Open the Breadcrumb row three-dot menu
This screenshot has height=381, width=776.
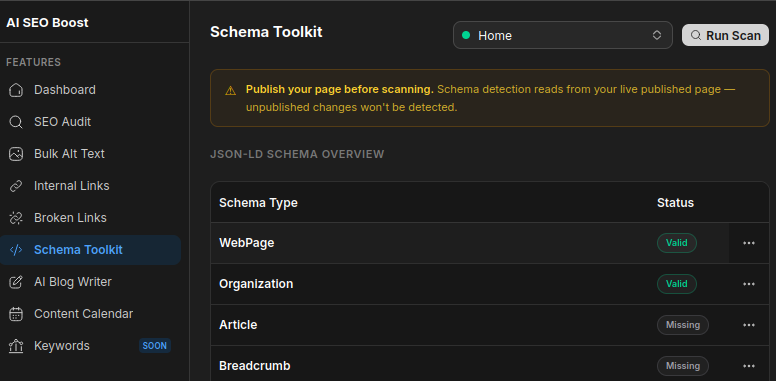(x=749, y=366)
